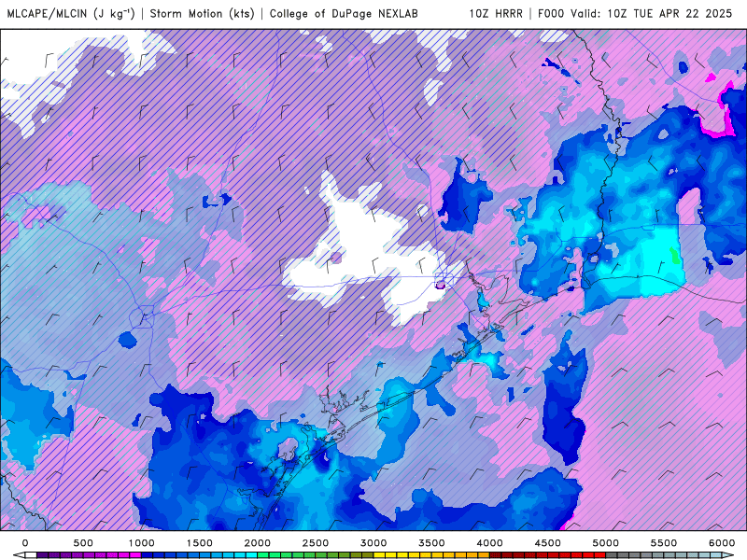Pick the darkest red swatch at 4000
Viewport: 747px width, 560px height.
496,555
